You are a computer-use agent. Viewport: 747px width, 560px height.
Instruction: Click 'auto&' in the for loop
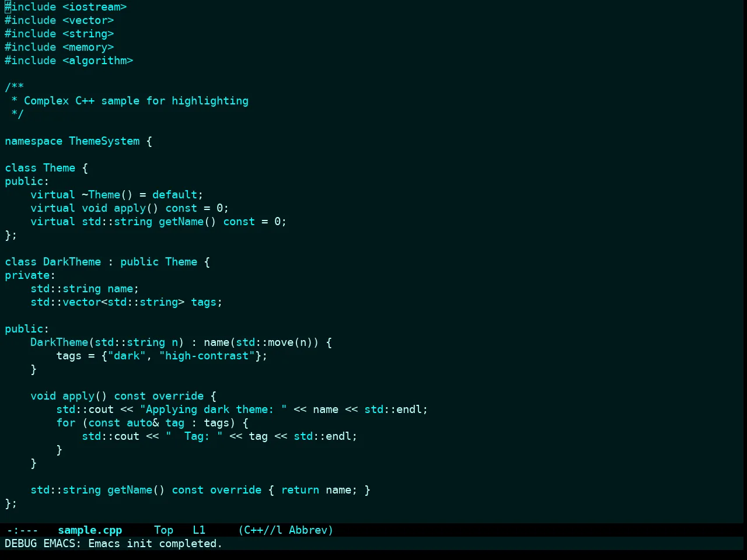click(142, 423)
